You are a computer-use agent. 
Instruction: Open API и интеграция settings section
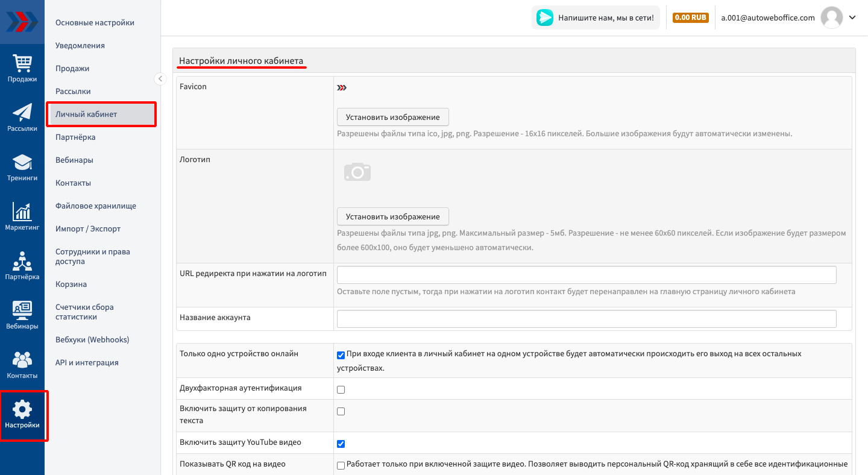[87, 363]
